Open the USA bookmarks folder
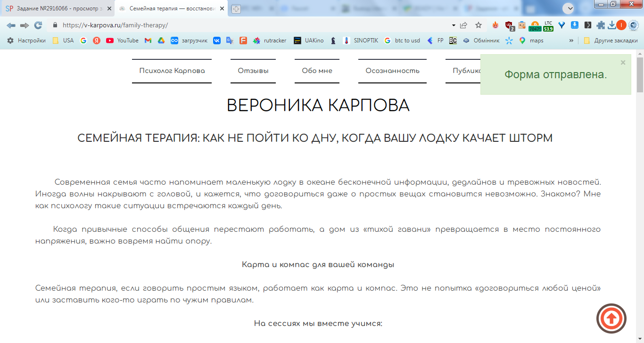Screen dimensions: 644x343 (x=63, y=41)
